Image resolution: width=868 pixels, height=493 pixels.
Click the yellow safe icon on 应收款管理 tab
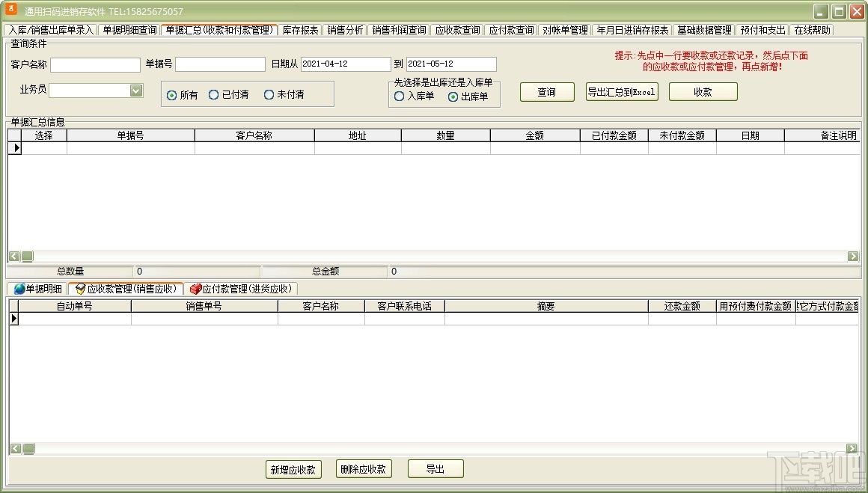[x=80, y=288]
